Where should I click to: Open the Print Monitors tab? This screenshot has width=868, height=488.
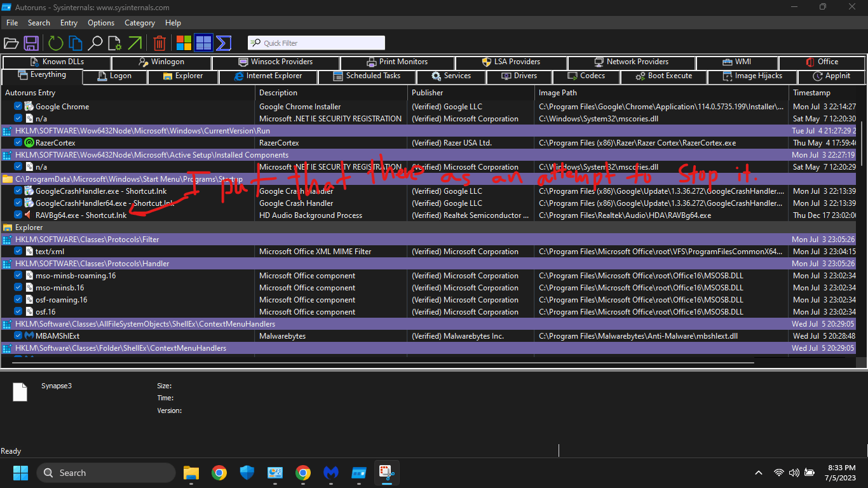(x=397, y=62)
